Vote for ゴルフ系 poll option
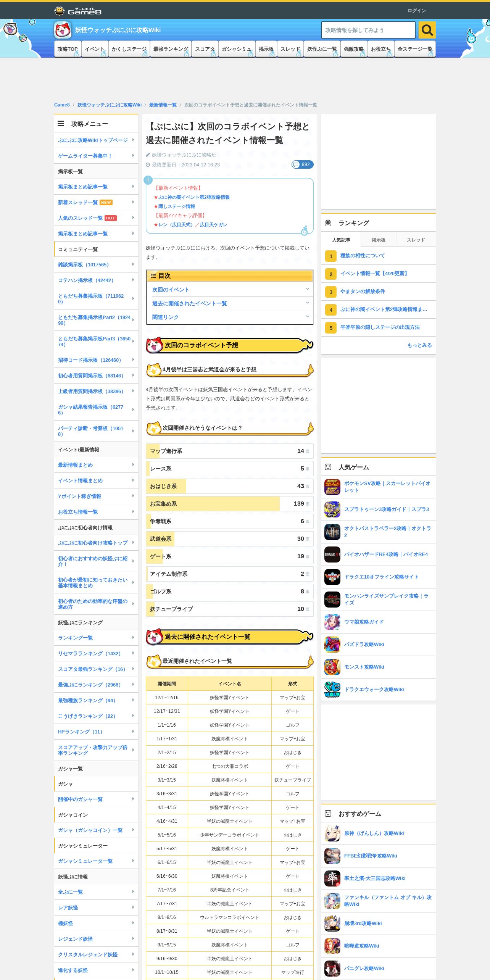This screenshot has width=490, height=980. point(230,592)
